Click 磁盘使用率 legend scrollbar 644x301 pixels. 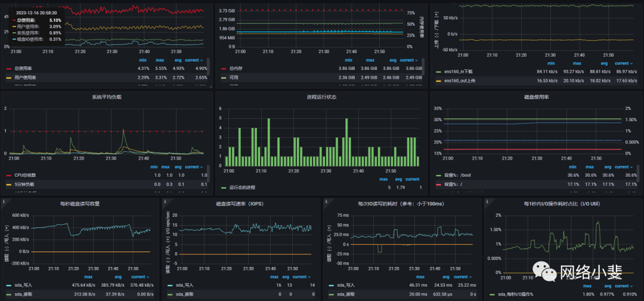coord(638,174)
